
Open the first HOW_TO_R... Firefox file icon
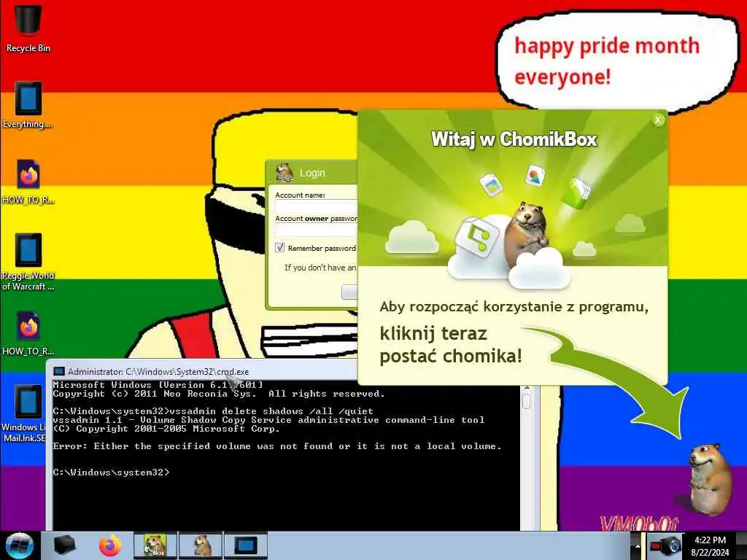coord(28,181)
